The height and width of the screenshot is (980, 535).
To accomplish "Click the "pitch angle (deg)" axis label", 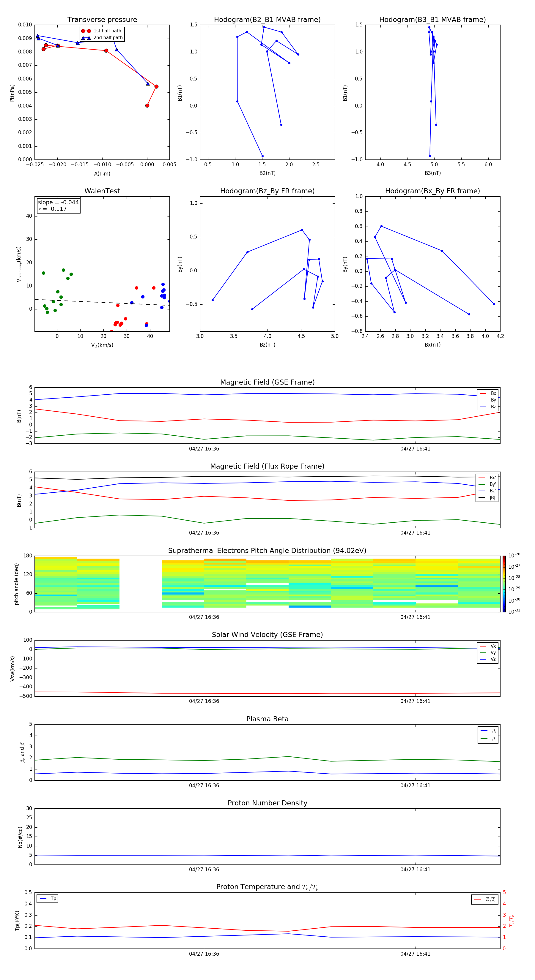I will (16, 584).
